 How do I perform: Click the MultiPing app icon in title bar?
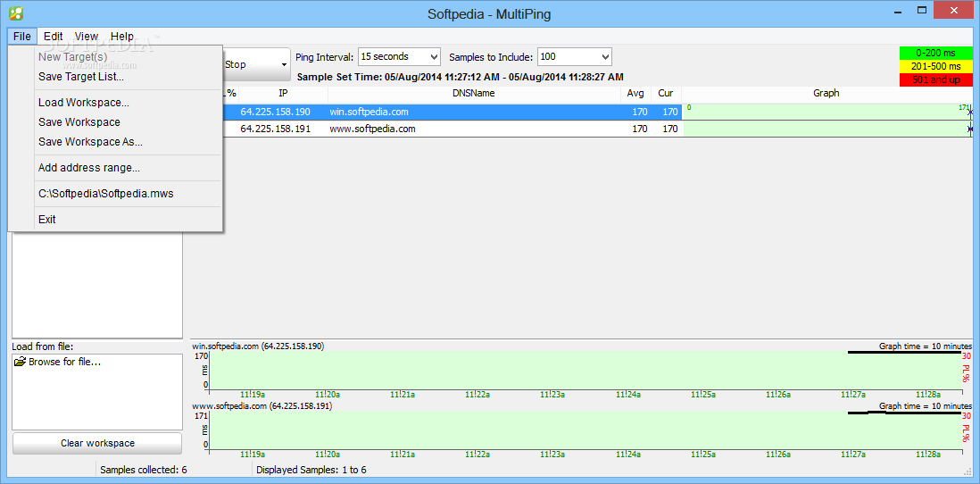[16, 13]
